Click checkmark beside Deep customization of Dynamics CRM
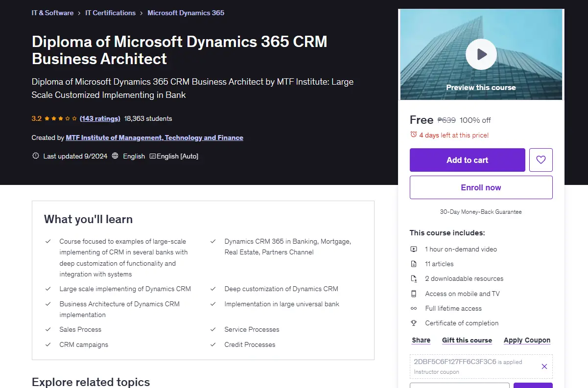The height and width of the screenshot is (388, 588). 213,289
